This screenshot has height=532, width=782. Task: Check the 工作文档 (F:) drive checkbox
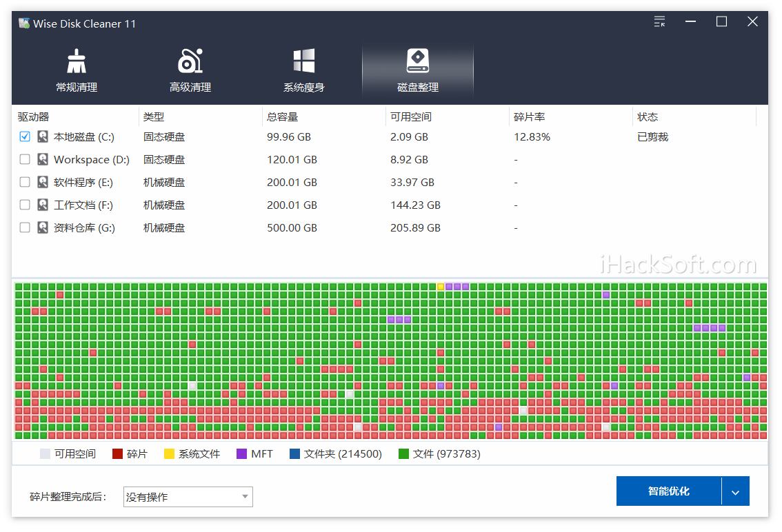tap(25, 205)
